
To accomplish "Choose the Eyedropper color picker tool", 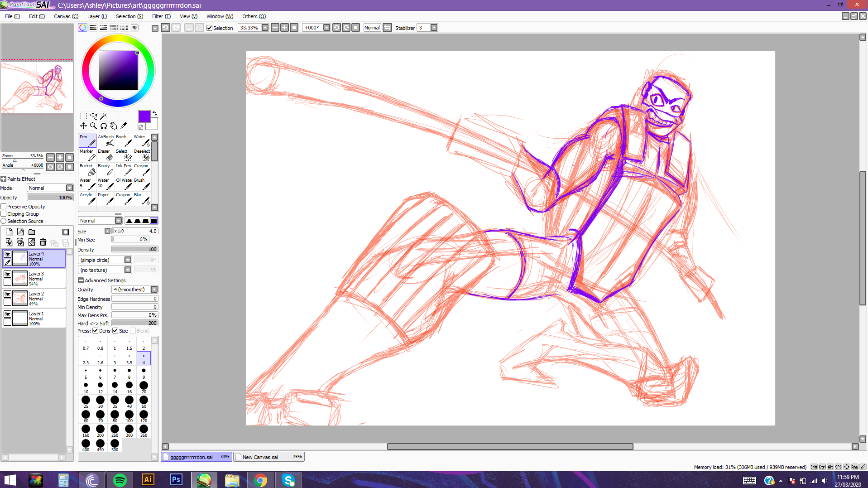I will coord(123,126).
